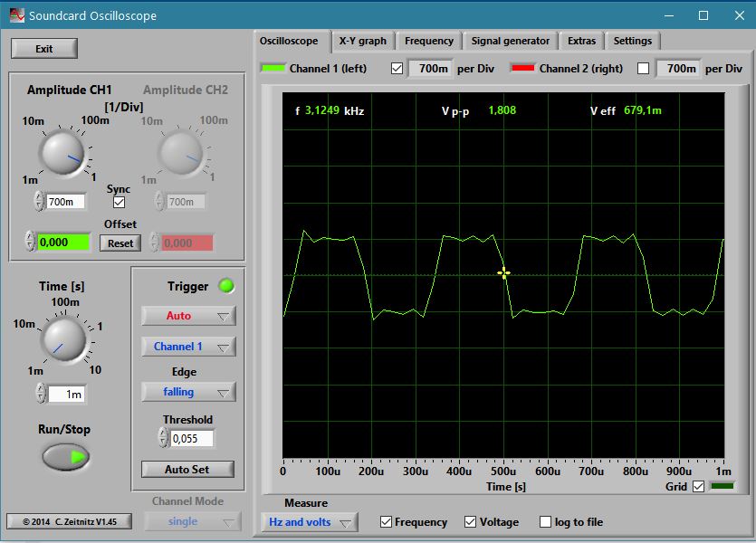Uncheck the Frequency measure checkbox
The image size is (756, 543).
[386, 522]
